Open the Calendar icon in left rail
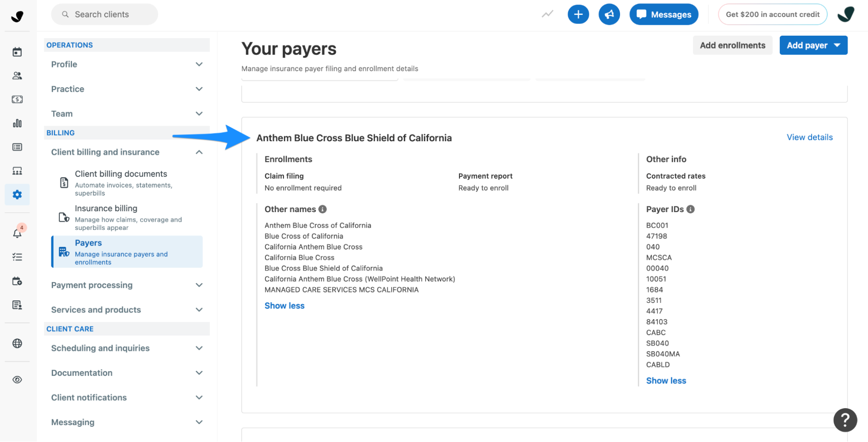Screen dimensions: 868x442 tap(17, 52)
